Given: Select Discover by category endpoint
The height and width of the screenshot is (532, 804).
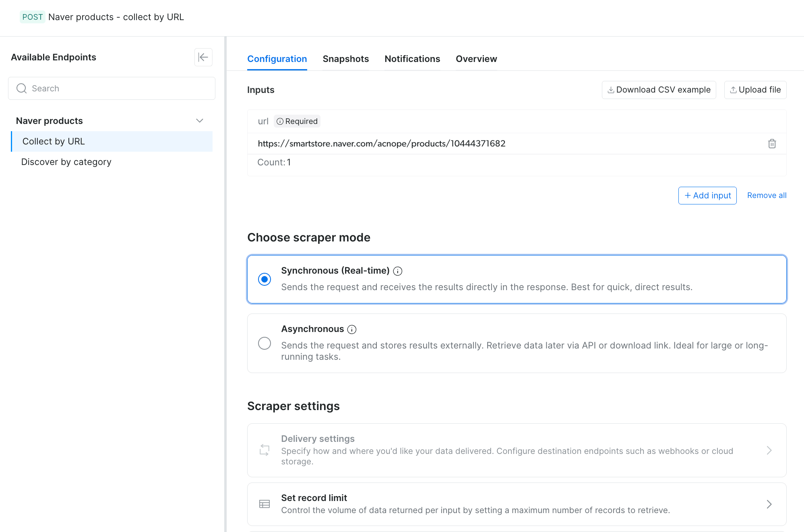Looking at the screenshot, I should click(x=112, y=162).
